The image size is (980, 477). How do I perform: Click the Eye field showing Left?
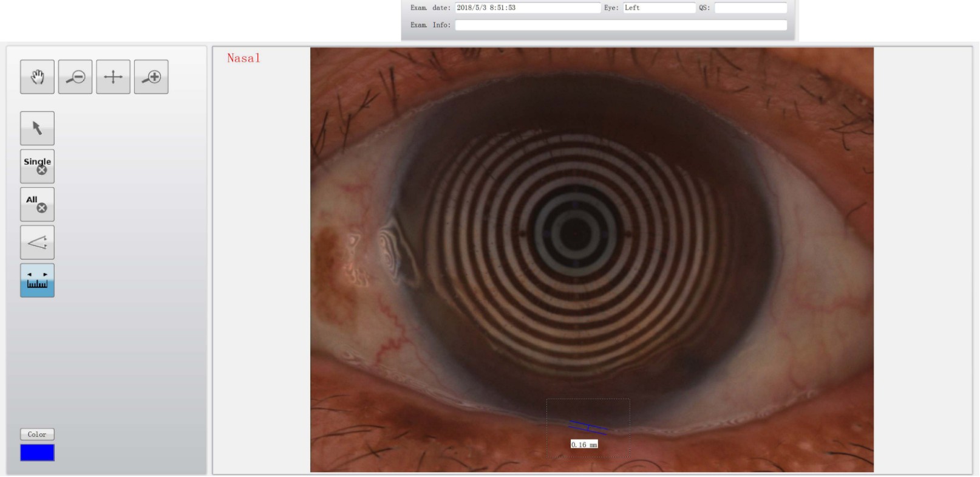pos(659,8)
